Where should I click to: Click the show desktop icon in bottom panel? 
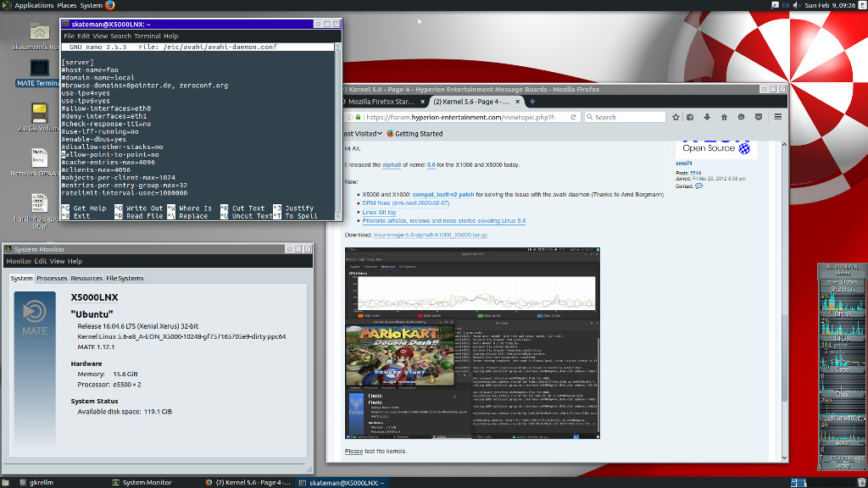point(6,482)
